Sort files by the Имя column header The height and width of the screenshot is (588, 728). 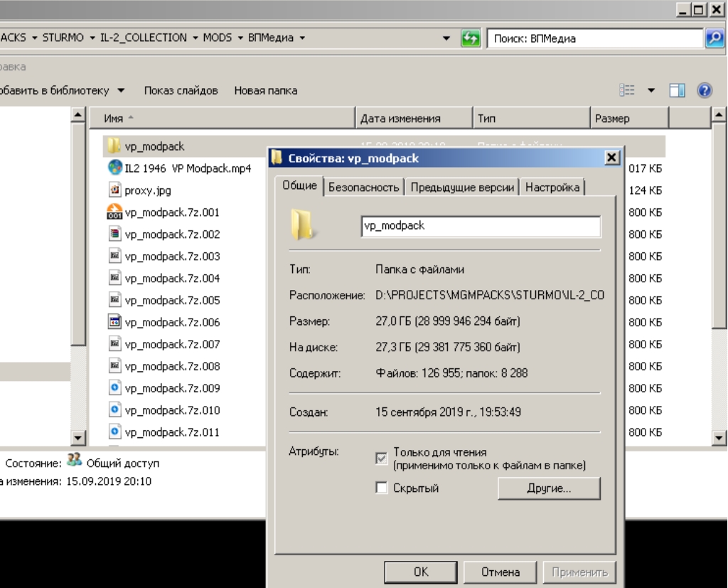click(x=223, y=118)
